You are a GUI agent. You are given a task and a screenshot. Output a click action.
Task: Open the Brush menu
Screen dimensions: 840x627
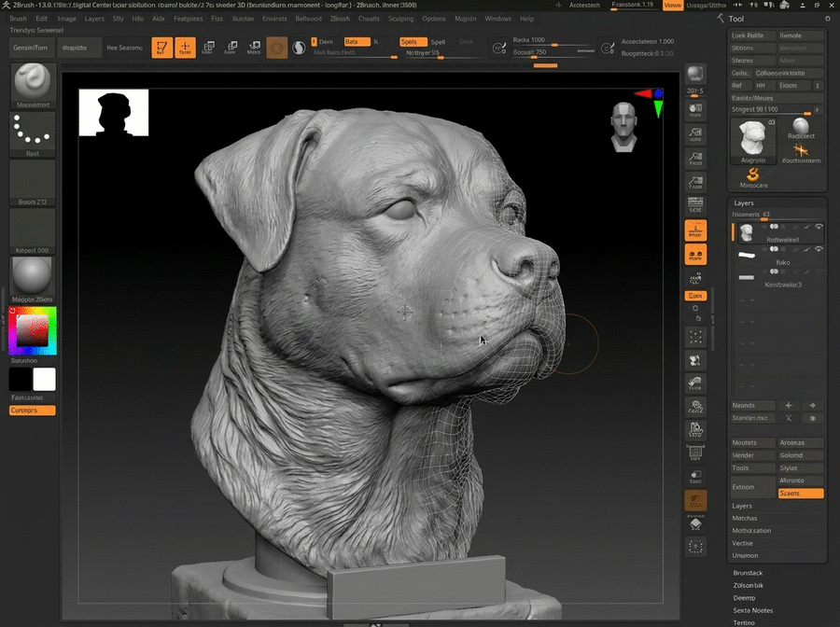pyautogui.click(x=18, y=19)
